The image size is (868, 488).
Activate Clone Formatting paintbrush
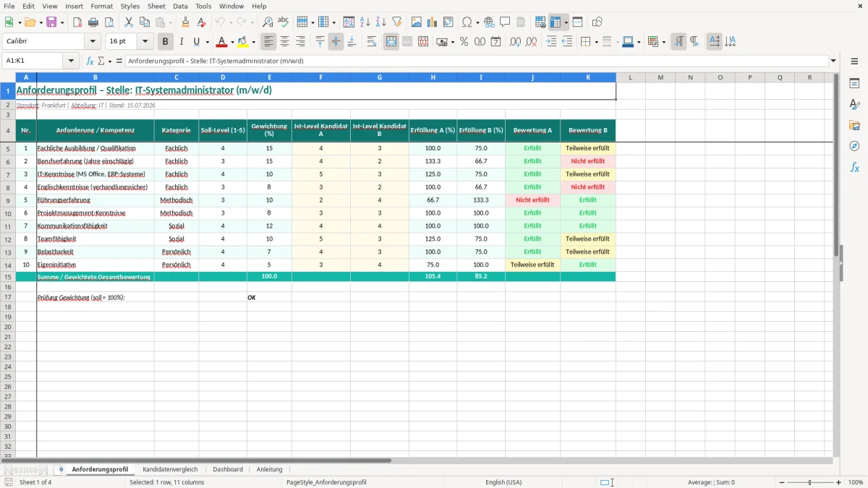pyautogui.click(x=186, y=22)
